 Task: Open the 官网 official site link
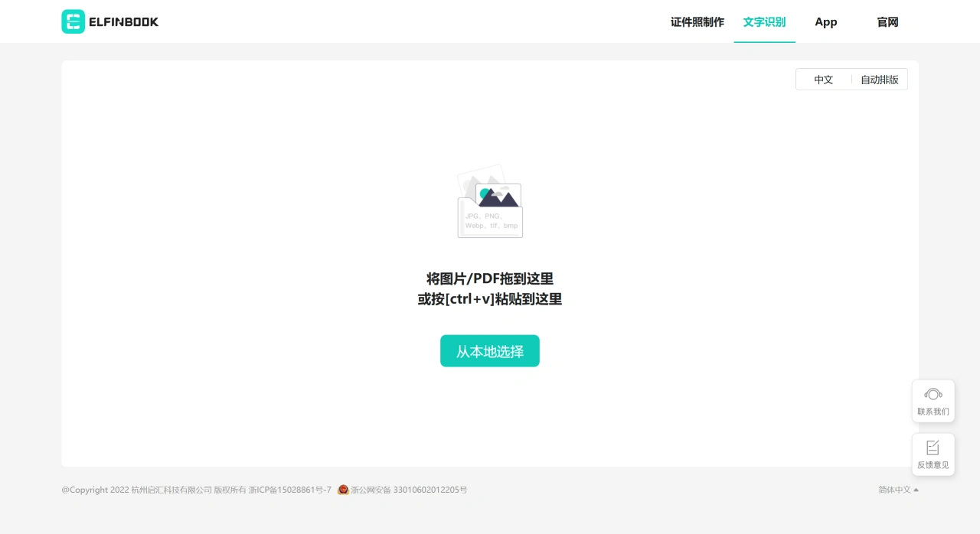point(887,22)
